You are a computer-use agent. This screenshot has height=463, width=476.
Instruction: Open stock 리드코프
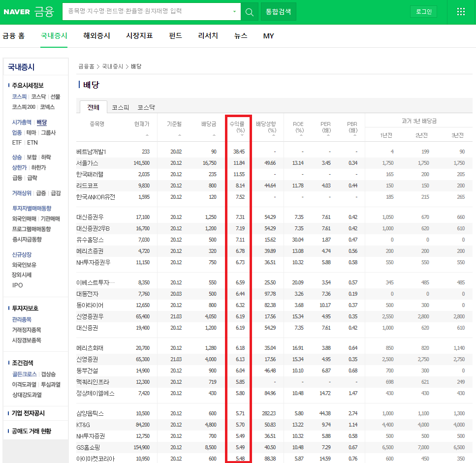point(87,185)
